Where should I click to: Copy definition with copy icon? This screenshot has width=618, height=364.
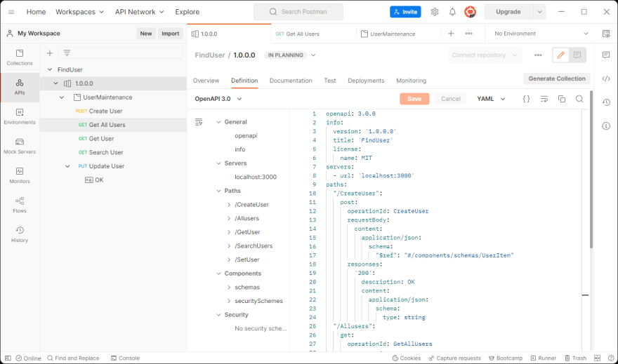click(562, 99)
